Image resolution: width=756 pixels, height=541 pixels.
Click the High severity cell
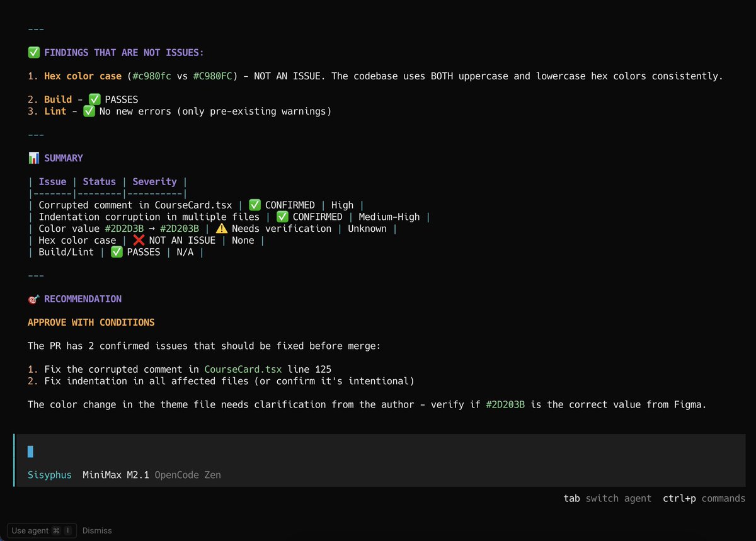pyautogui.click(x=342, y=205)
